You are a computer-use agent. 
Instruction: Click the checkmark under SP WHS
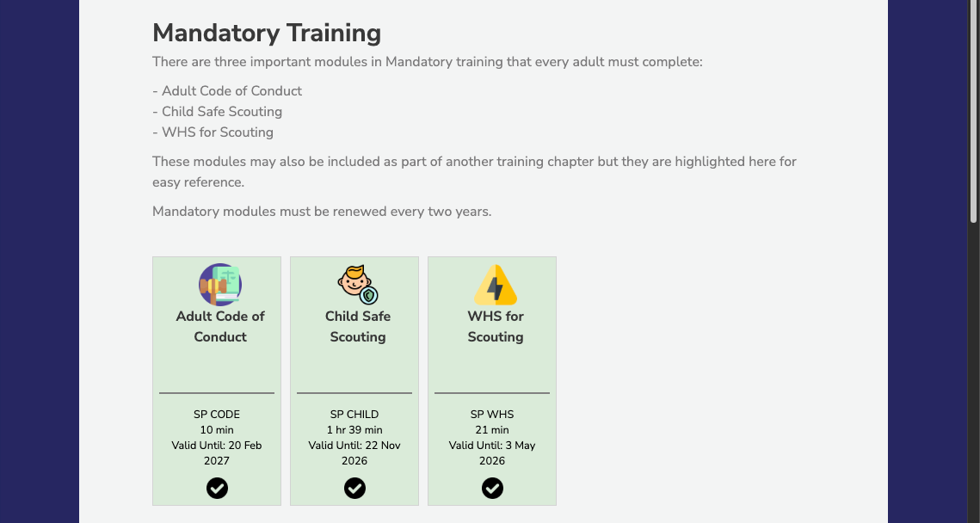coord(492,488)
